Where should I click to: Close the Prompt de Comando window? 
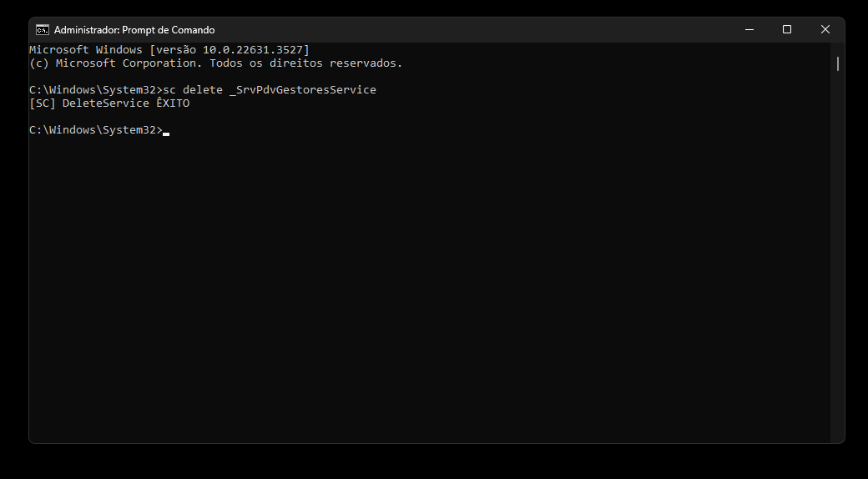coord(825,29)
